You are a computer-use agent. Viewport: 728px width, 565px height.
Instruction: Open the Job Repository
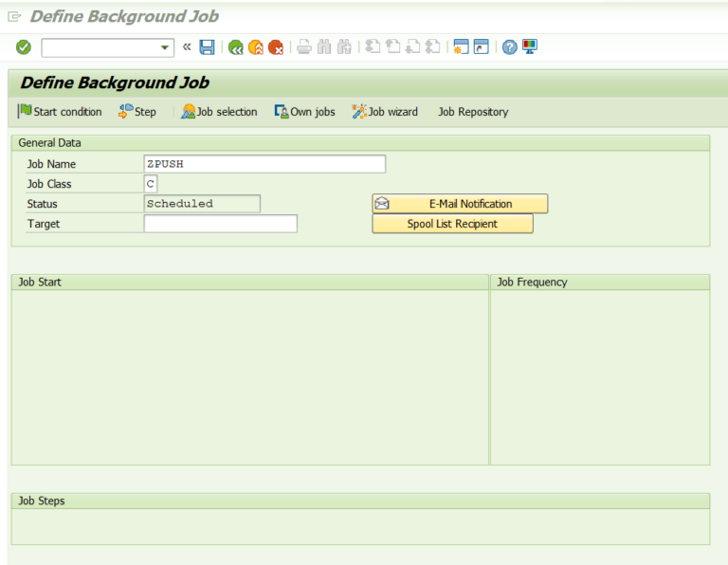(x=473, y=112)
